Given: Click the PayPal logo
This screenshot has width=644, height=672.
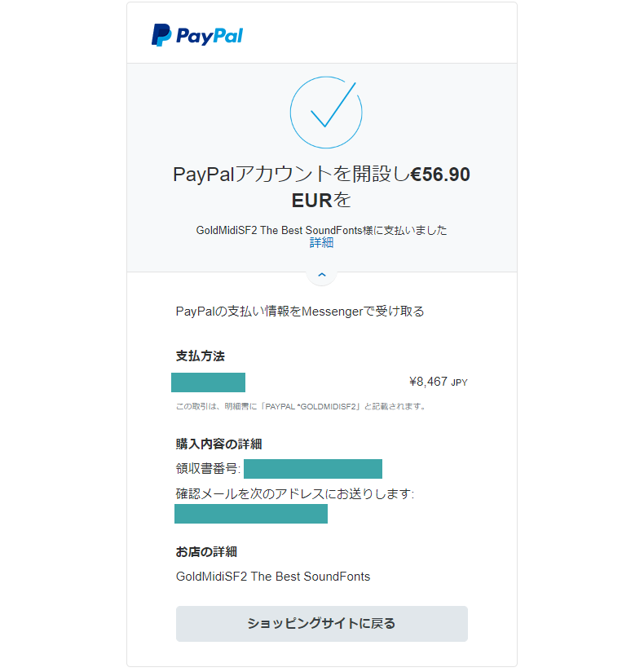Looking at the screenshot, I should click(197, 35).
